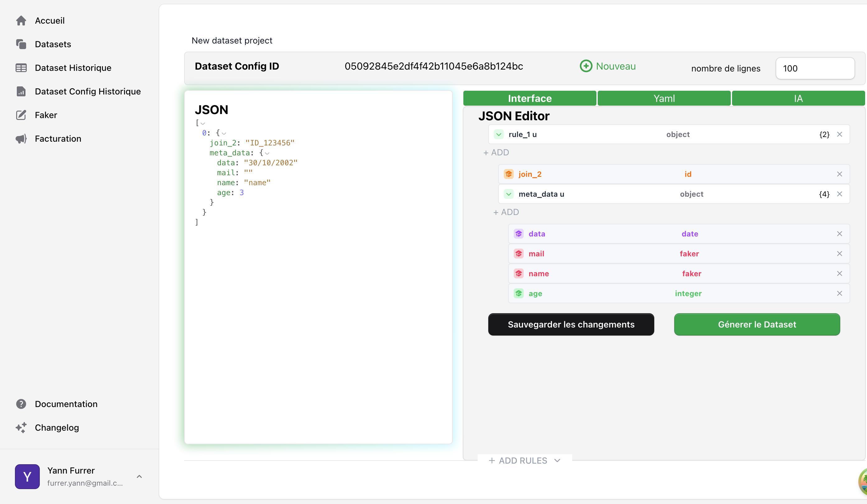Click the orange join_2 type icon

[508, 174]
